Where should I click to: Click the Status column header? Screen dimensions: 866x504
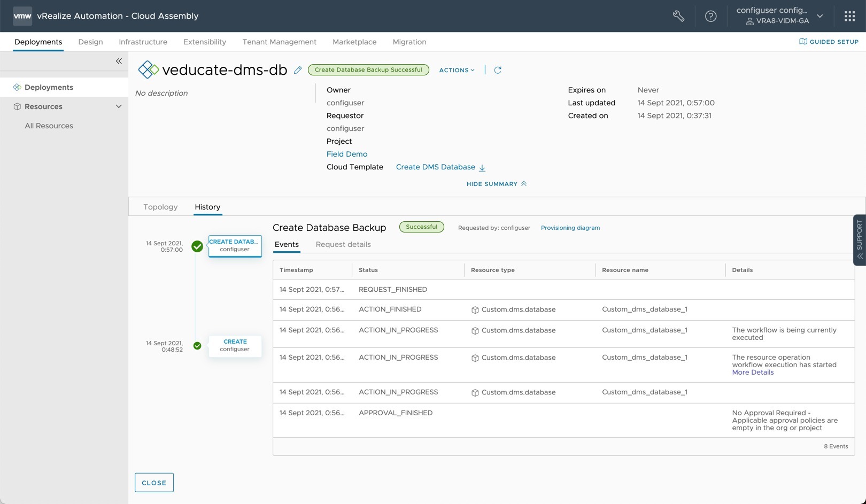point(368,270)
